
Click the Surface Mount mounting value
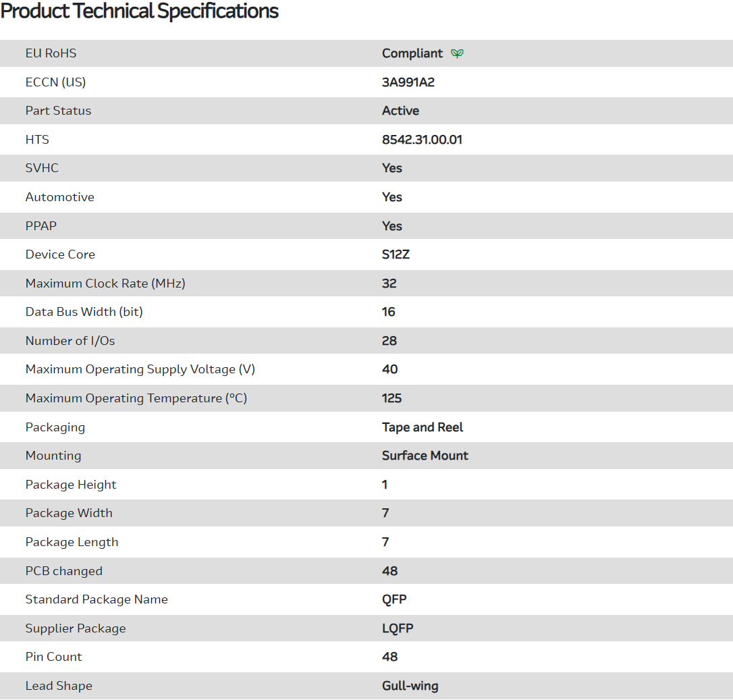click(425, 456)
